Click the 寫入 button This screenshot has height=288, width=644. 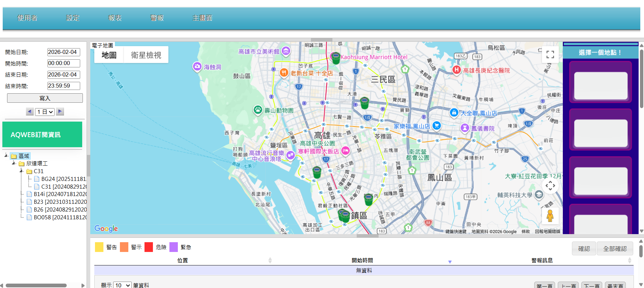coord(45,98)
